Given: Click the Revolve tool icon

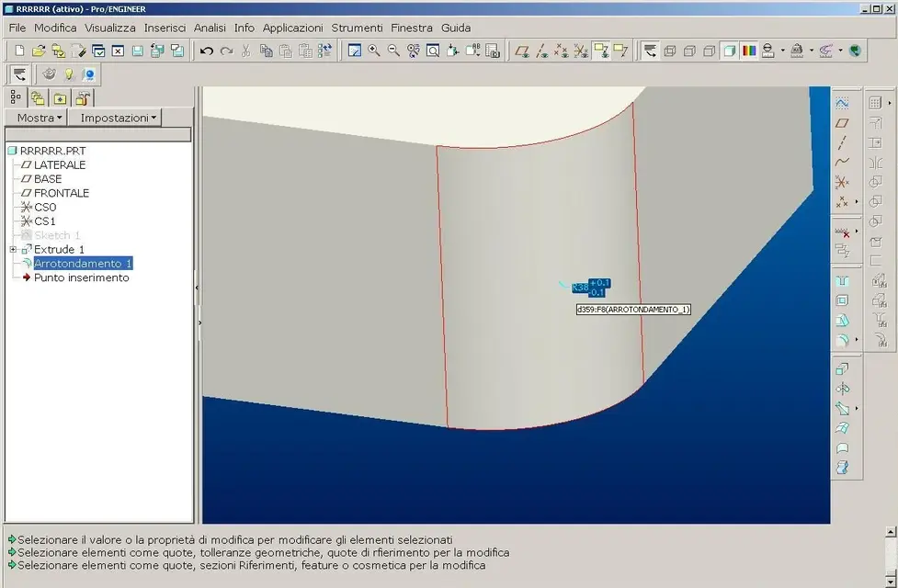Looking at the screenshot, I should pyautogui.click(x=842, y=389).
